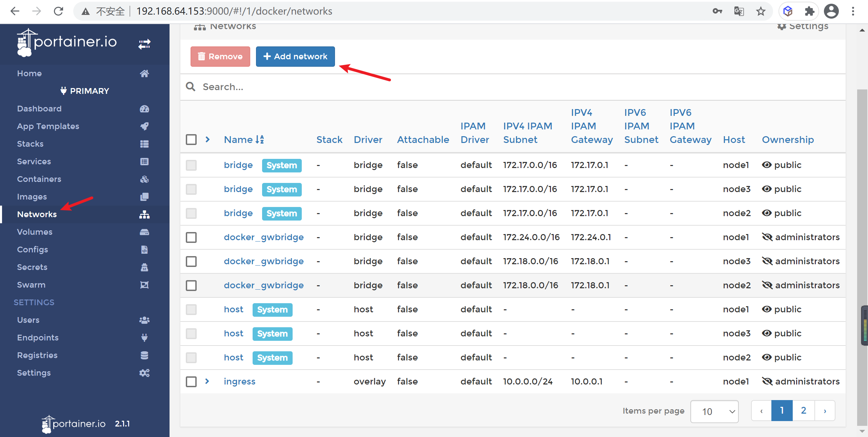868x437 pixels.
Task: Open Dashboard from sidebar
Action: click(39, 109)
